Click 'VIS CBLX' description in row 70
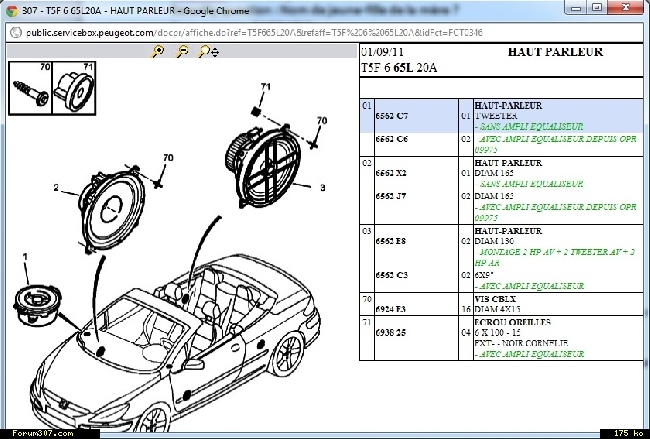 [495, 299]
